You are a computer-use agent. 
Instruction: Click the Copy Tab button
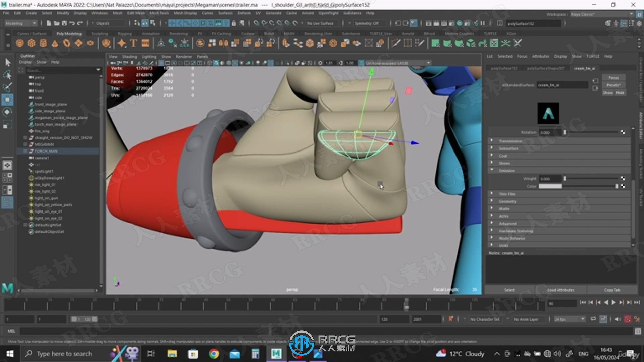pyautogui.click(x=612, y=290)
